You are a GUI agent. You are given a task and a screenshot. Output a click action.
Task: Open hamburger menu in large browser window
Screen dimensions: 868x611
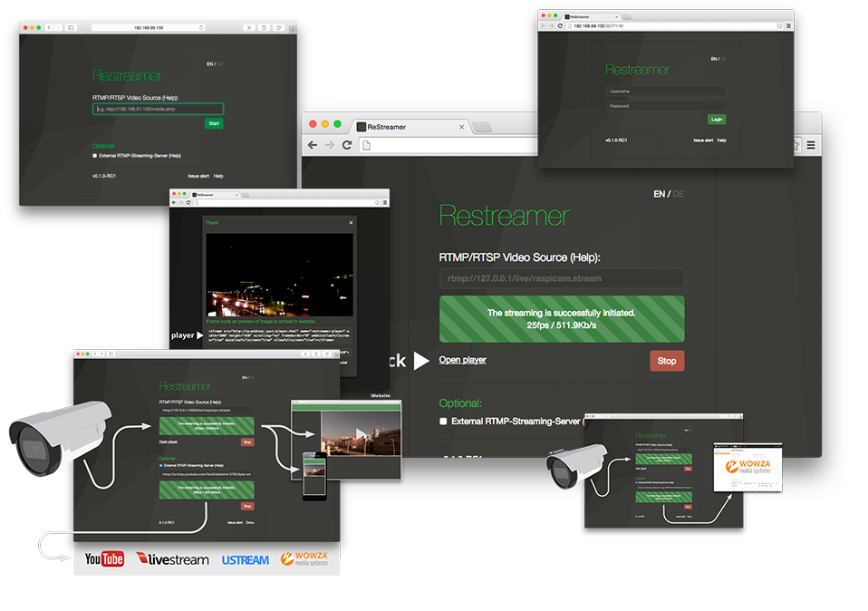(x=811, y=145)
